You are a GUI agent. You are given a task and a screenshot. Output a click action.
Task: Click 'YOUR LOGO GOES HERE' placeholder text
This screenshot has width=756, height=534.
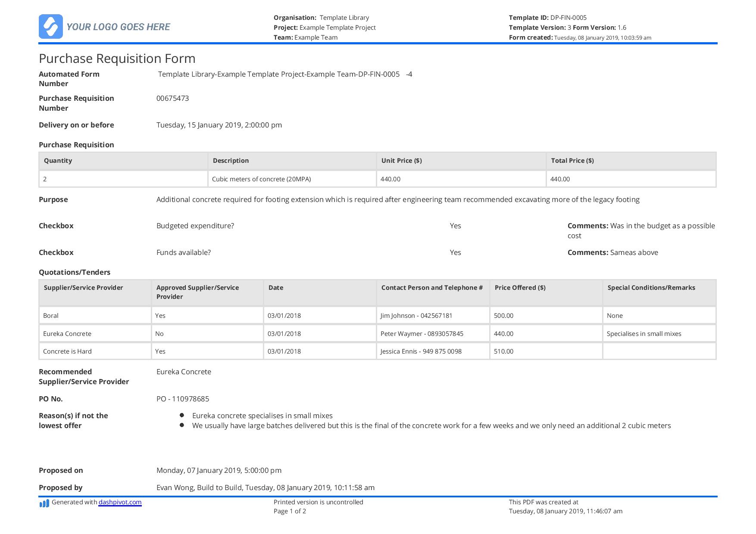click(118, 26)
